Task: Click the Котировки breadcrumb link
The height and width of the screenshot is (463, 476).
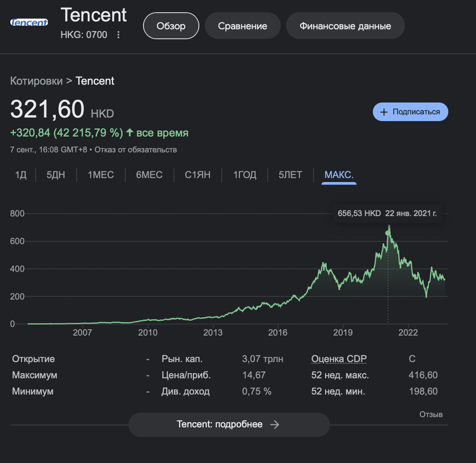Action: click(36, 81)
